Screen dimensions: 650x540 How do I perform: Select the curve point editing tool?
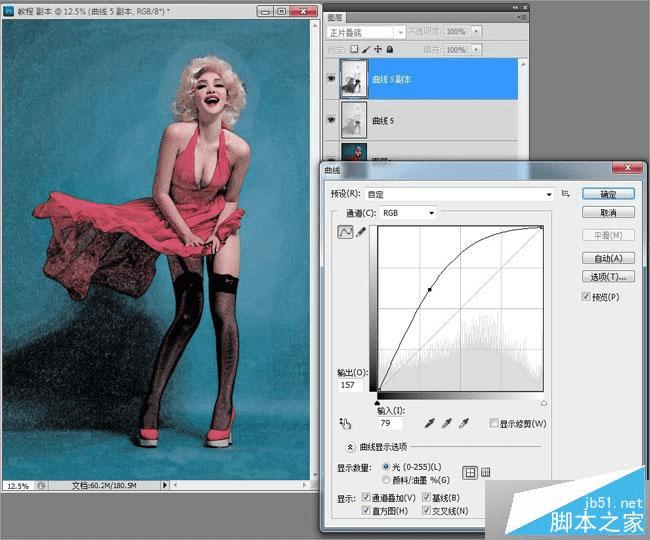(345, 232)
